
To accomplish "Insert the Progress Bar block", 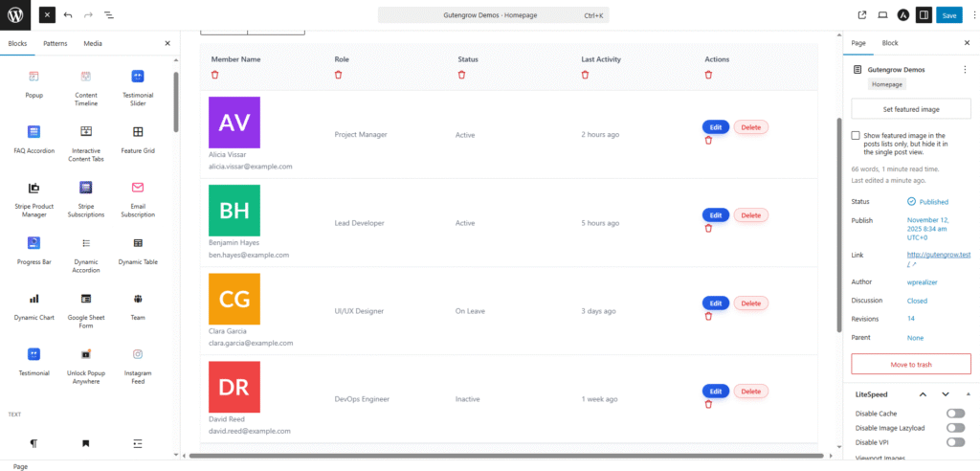I will tap(33, 252).
